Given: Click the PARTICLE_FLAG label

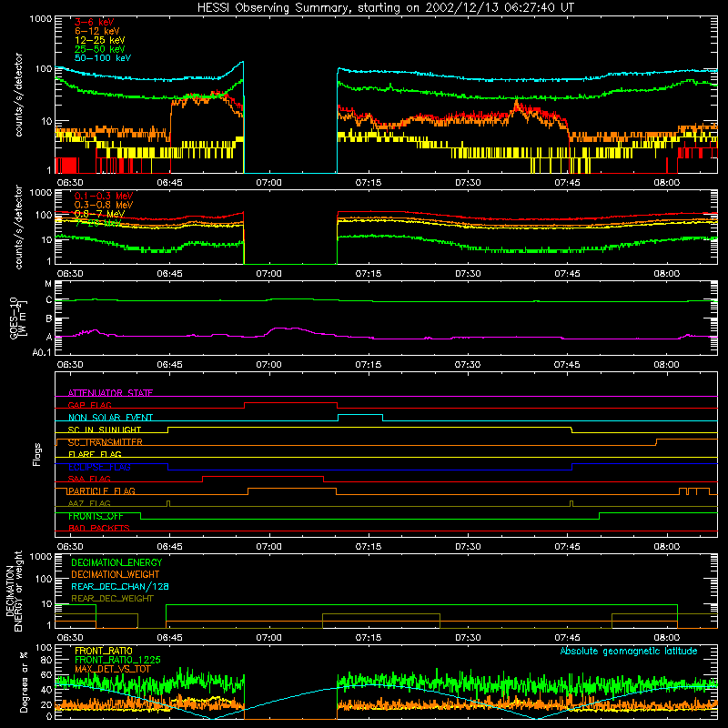Looking at the screenshot, I should 102,491.
